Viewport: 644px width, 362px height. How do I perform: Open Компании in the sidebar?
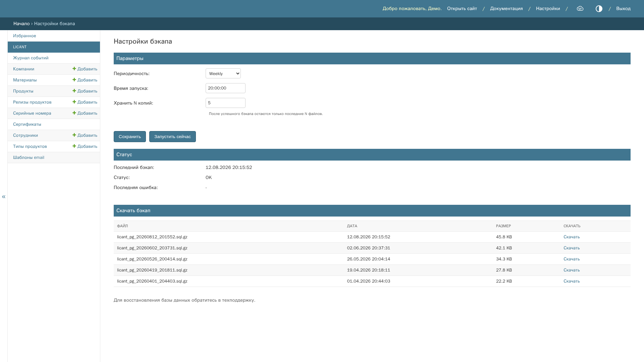23,69
